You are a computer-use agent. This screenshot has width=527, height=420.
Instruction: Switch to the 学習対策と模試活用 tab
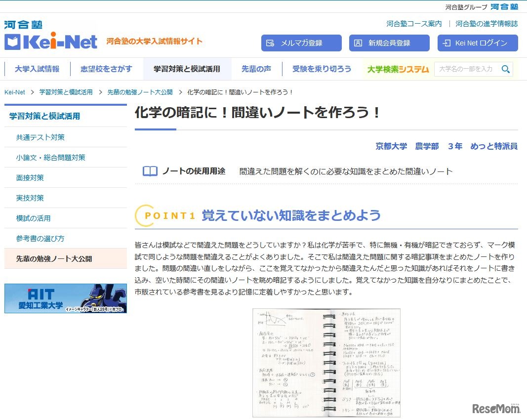click(x=188, y=69)
